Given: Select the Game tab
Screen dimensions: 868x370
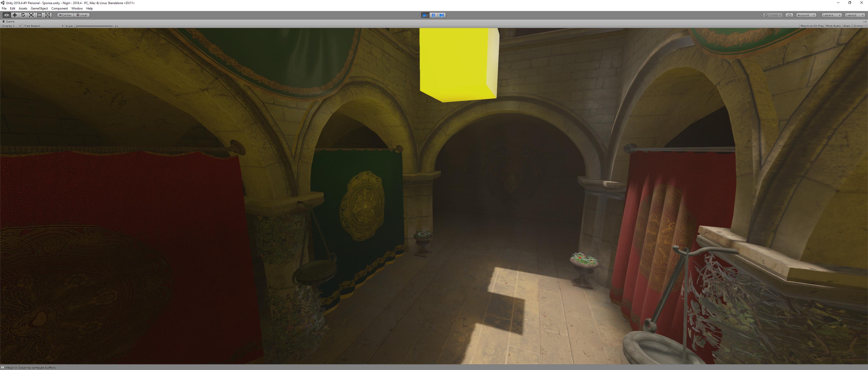Looking at the screenshot, I should [x=9, y=22].
